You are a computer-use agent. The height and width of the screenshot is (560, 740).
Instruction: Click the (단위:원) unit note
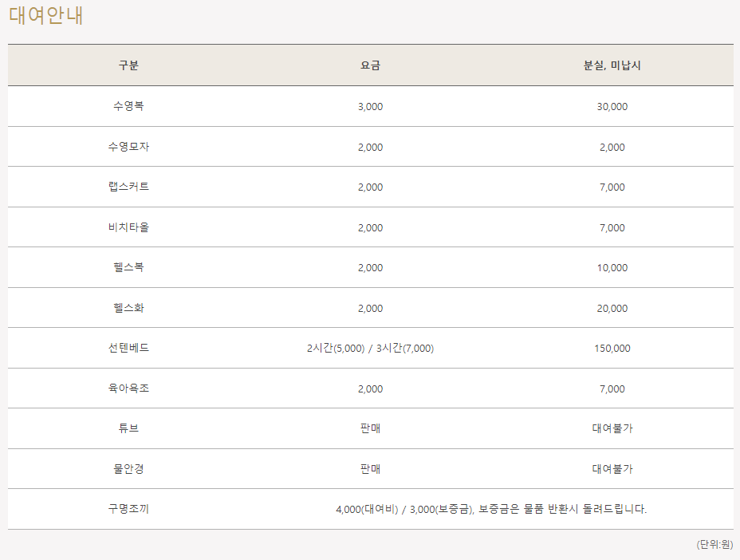tap(714, 544)
